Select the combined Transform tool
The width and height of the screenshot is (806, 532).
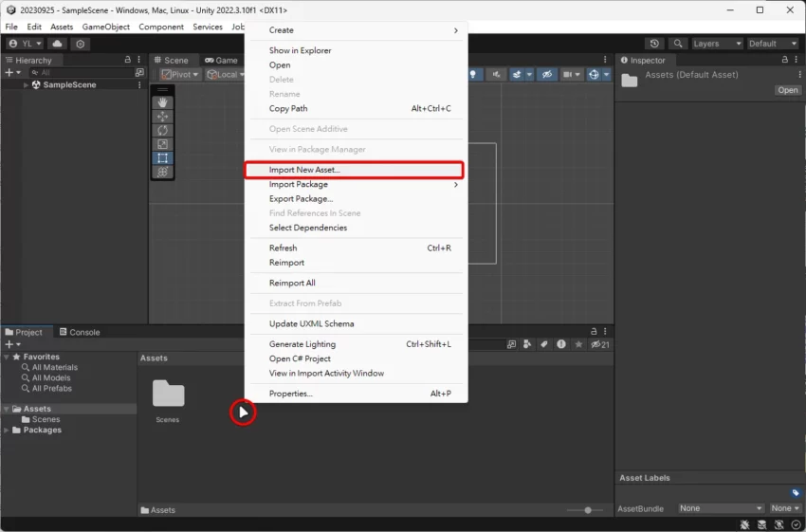pos(162,173)
